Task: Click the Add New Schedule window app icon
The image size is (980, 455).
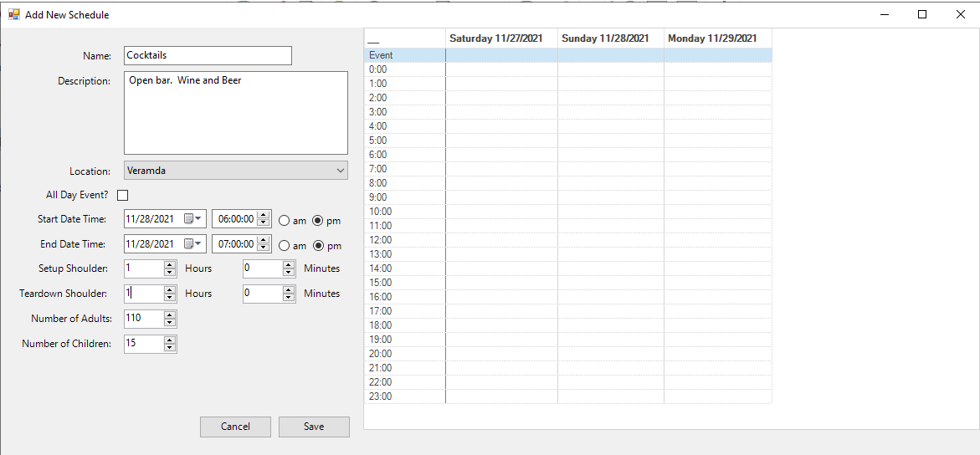Action: (x=13, y=14)
